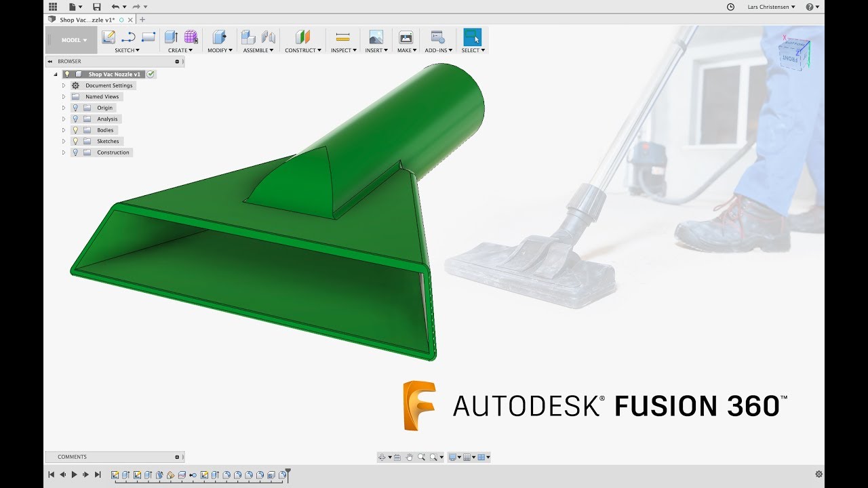Image resolution: width=868 pixels, height=488 pixels.
Task: Open the CONSTRUCT menu
Action: tap(303, 50)
